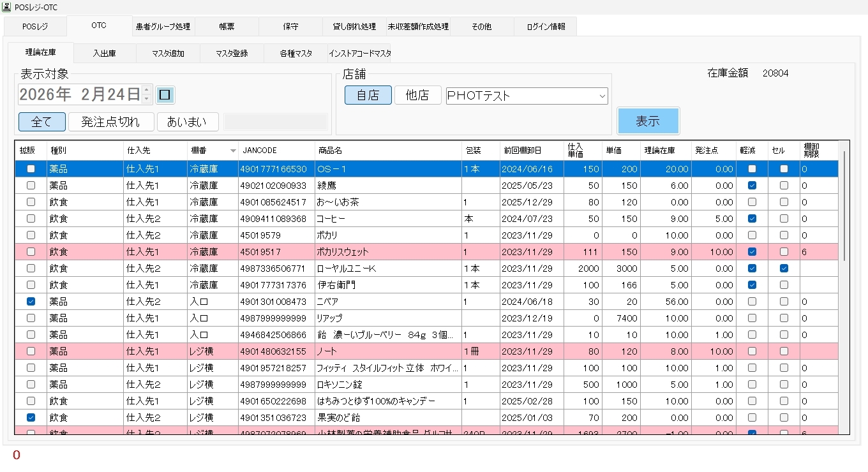Uncheck セル checkbox for ローヤルユニーK row
Viewport: 868px width, 472px height.
[784, 269]
